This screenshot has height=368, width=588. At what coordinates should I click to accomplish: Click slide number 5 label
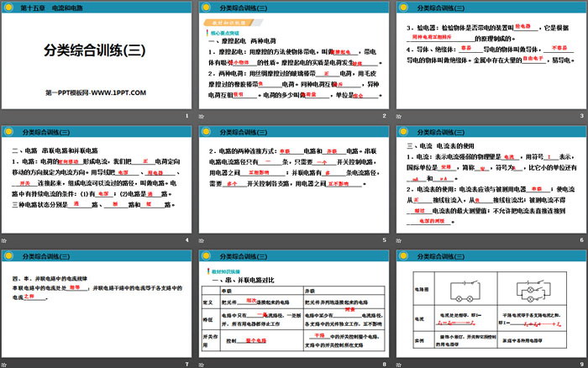[385, 240]
